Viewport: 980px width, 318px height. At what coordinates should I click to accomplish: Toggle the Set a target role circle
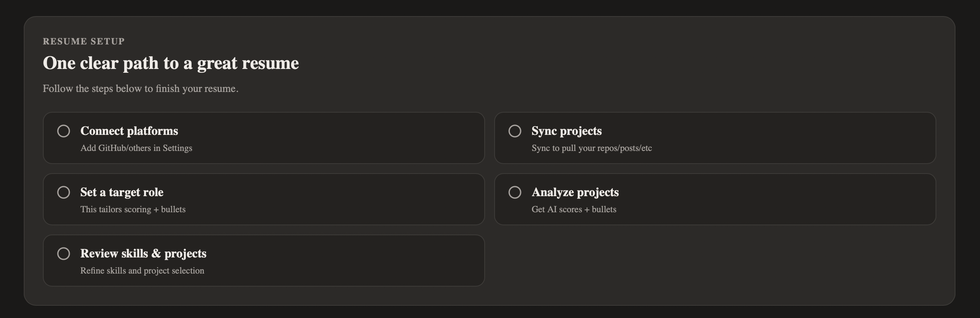pyautogui.click(x=64, y=192)
